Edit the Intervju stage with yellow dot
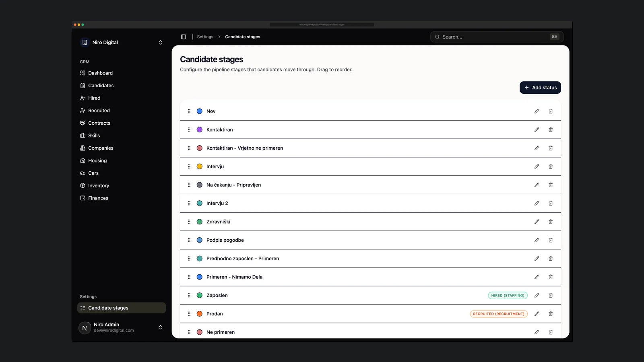This screenshot has width=644, height=362. (537, 167)
